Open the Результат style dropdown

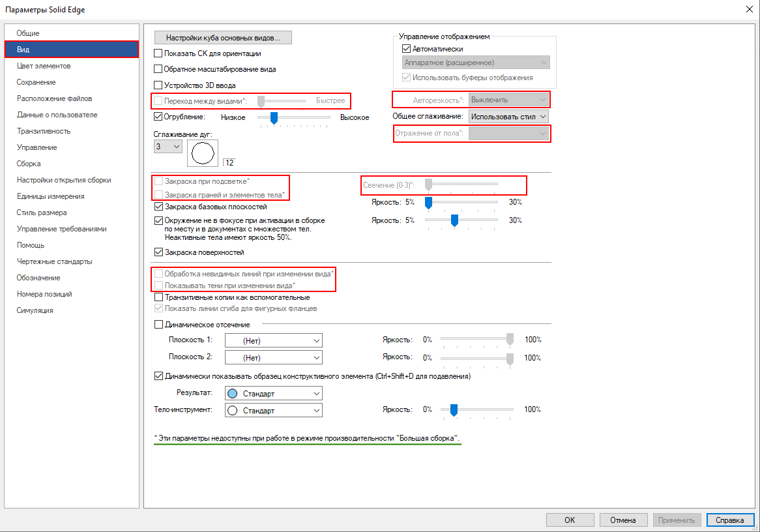pyautogui.click(x=273, y=393)
